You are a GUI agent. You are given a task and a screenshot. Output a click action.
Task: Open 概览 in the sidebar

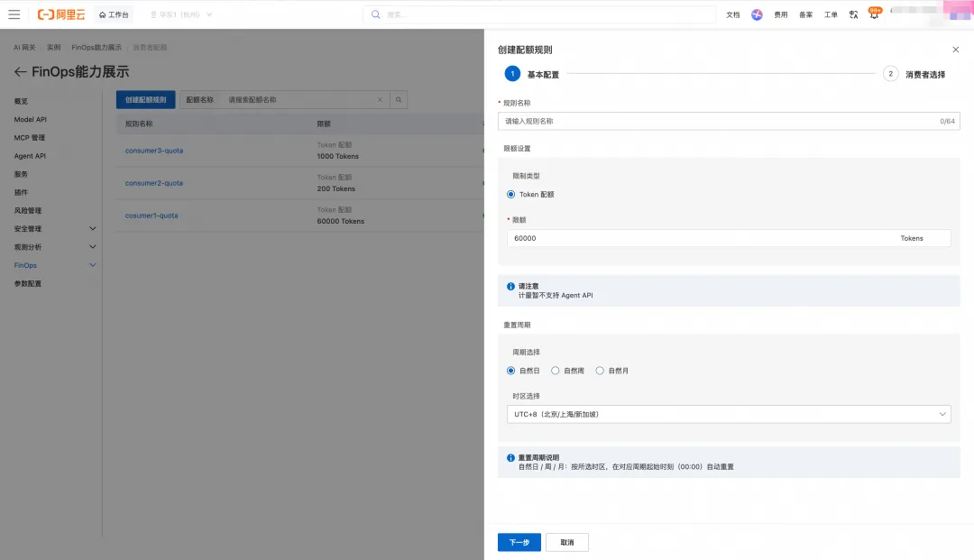tap(21, 101)
